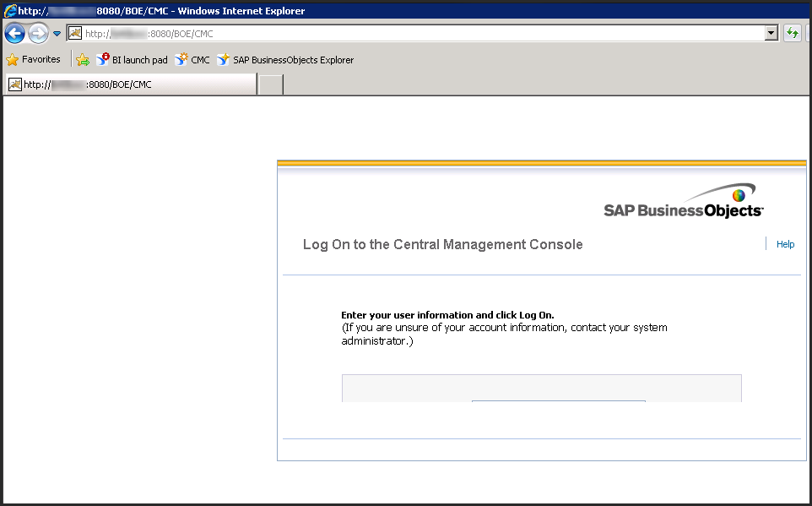Screen dimensions: 812x506
Task: Click the BI launch pad favorite icon
Action: click(102, 60)
